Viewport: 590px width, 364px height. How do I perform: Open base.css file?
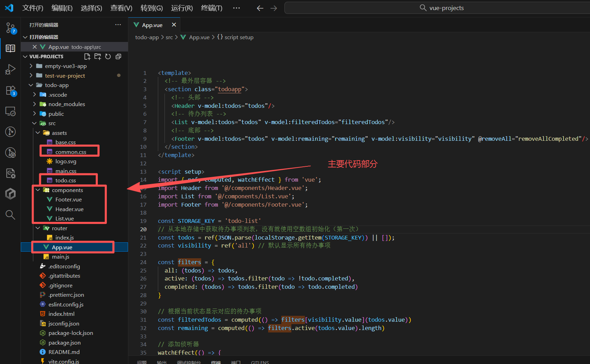(66, 142)
